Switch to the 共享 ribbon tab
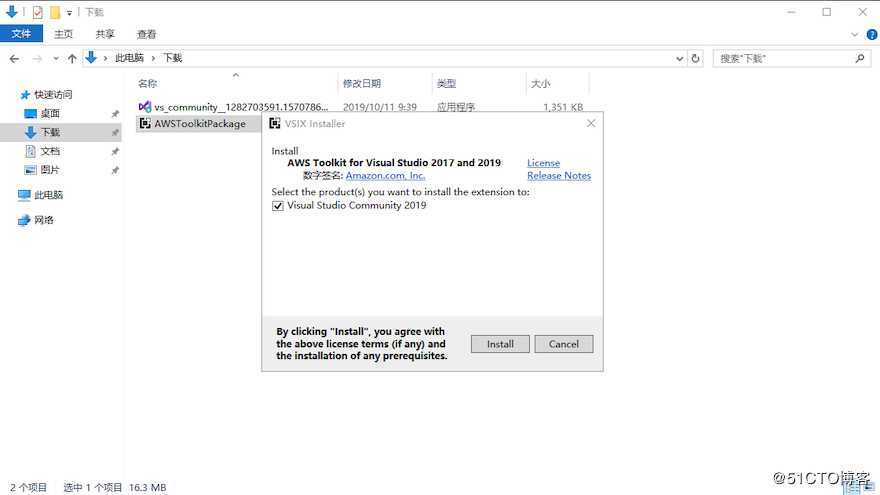The width and height of the screenshot is (880, 495). [105, 34]
